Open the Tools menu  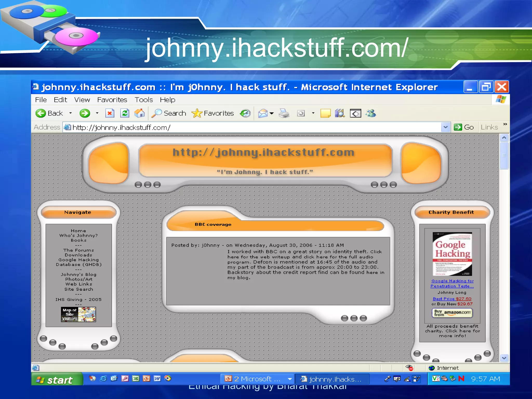pos(143,100)
